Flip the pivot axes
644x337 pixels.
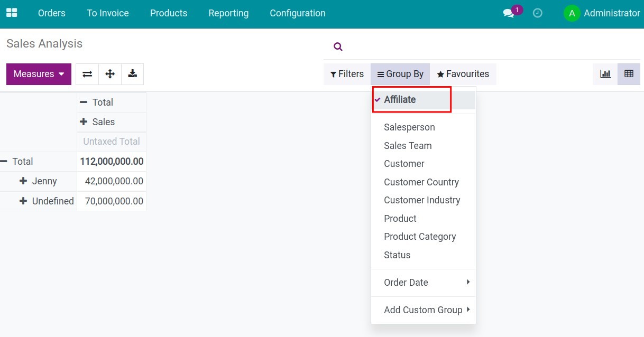point(87,74)
